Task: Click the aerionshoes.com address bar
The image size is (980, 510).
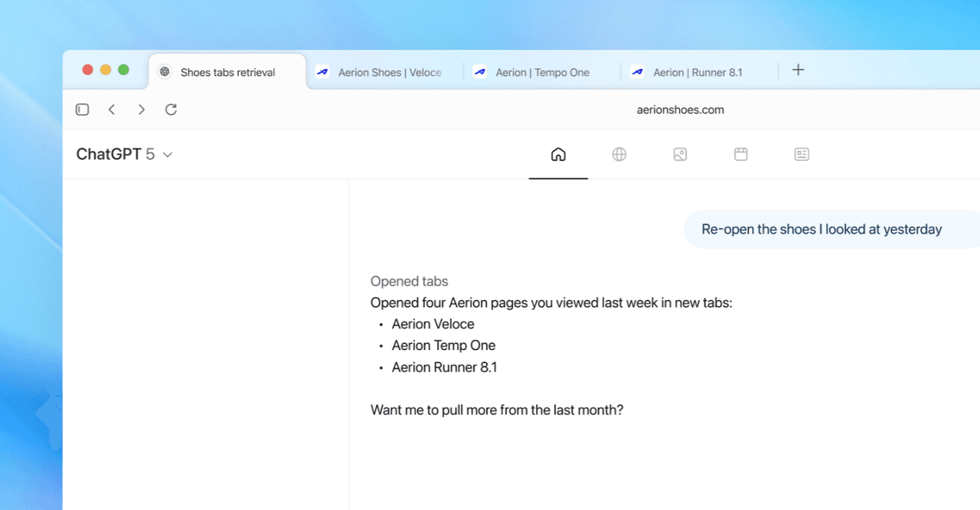Action: tap(680, 110)
